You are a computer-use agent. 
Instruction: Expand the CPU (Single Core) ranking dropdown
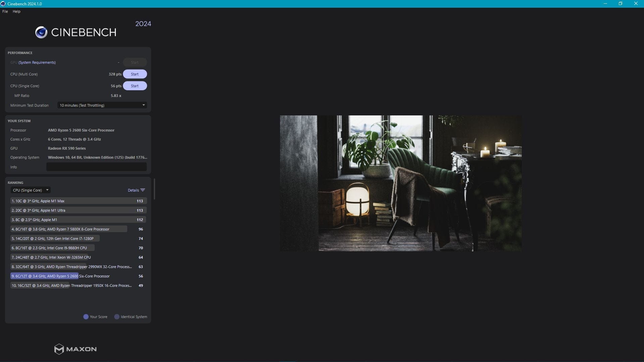tap(31, 190)
